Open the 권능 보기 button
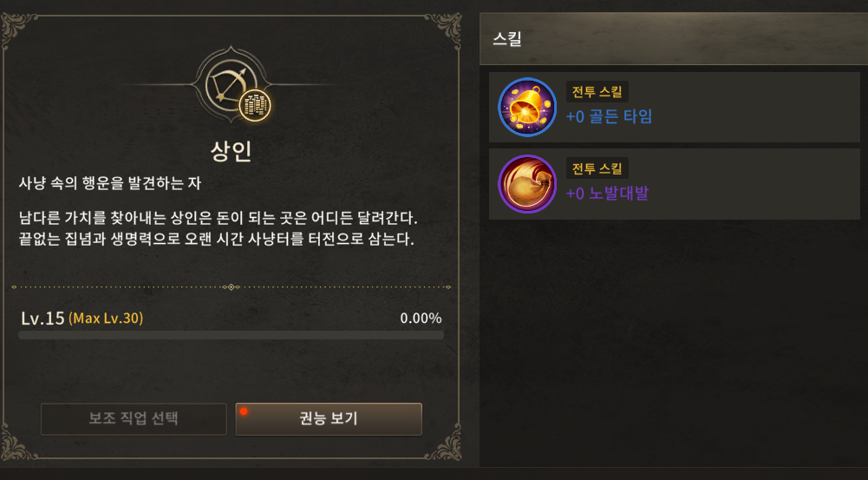Image resolution: width=868 pixels, height=480 pixels. click(x=329, y=419)
